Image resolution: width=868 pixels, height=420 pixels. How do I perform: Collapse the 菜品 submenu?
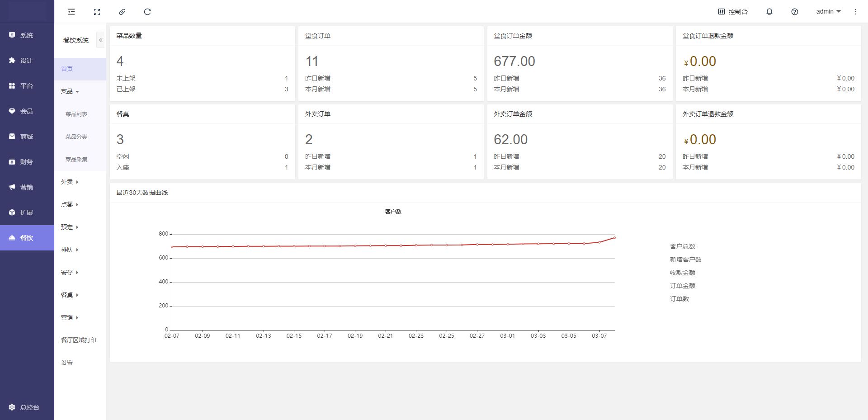[70, 91]
